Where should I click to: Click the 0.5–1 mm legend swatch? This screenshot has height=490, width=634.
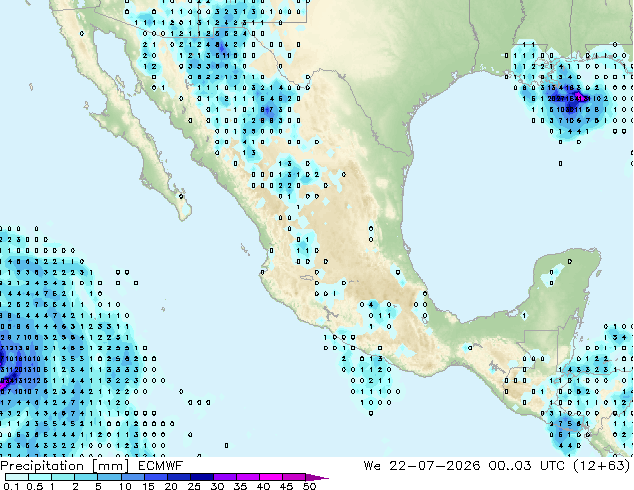(40, 477)
